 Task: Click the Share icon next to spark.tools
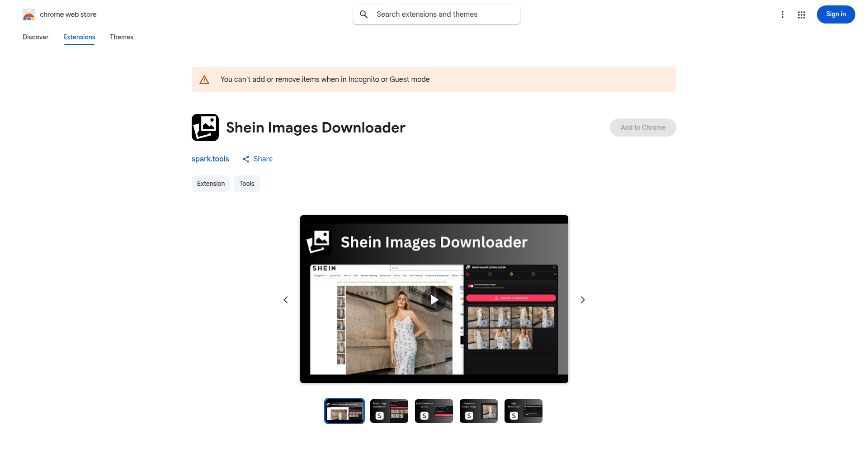coord(245,159)
